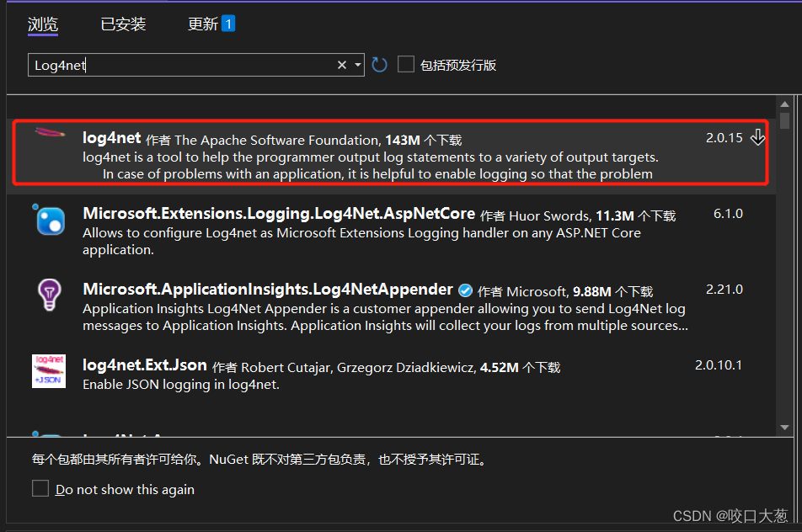Click the Application Insights lightbulb icon
This screenshot has height=532, width=802.
[x=50, y=295]
